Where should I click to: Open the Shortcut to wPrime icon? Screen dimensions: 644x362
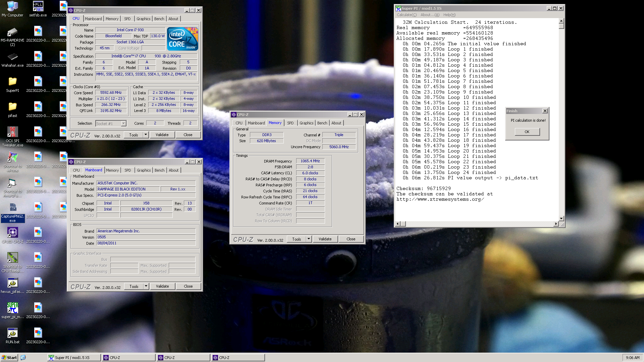12,162
